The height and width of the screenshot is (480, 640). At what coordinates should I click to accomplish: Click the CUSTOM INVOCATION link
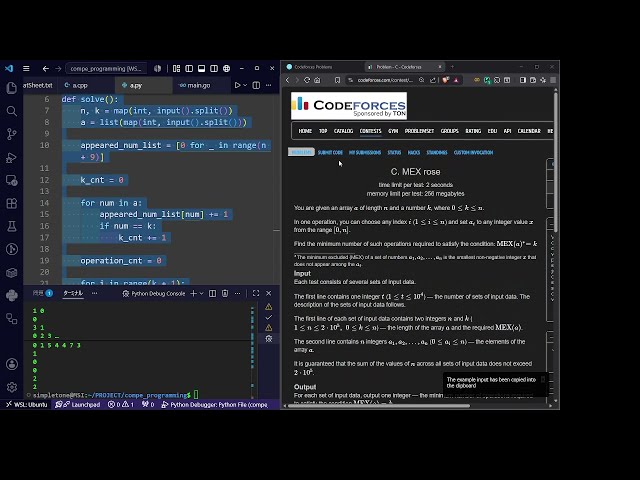pyautogui.click(x=473, y=152)
